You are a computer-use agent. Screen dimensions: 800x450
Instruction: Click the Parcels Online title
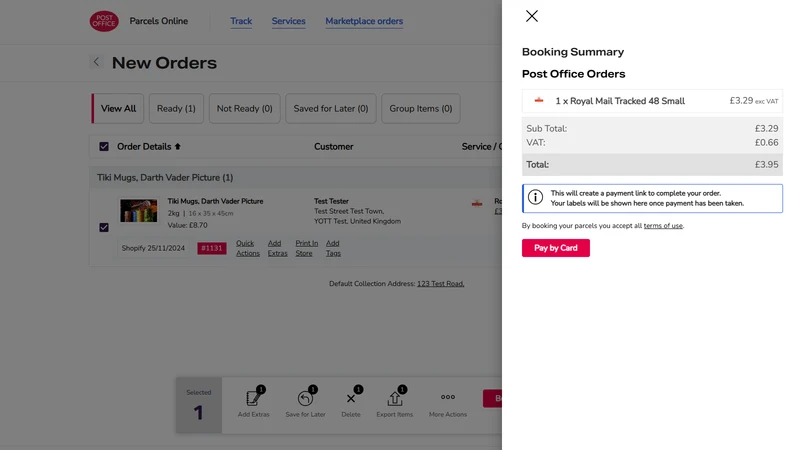[159, 21]
